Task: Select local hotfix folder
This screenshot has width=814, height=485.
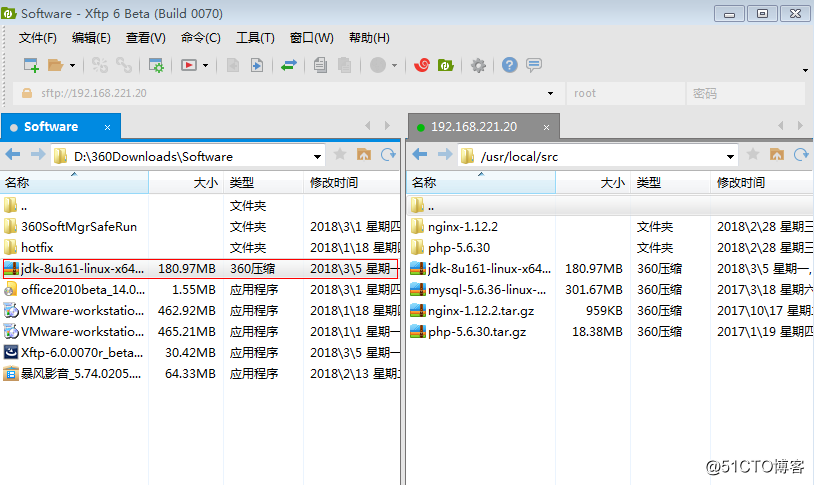Action: [37, 248]
